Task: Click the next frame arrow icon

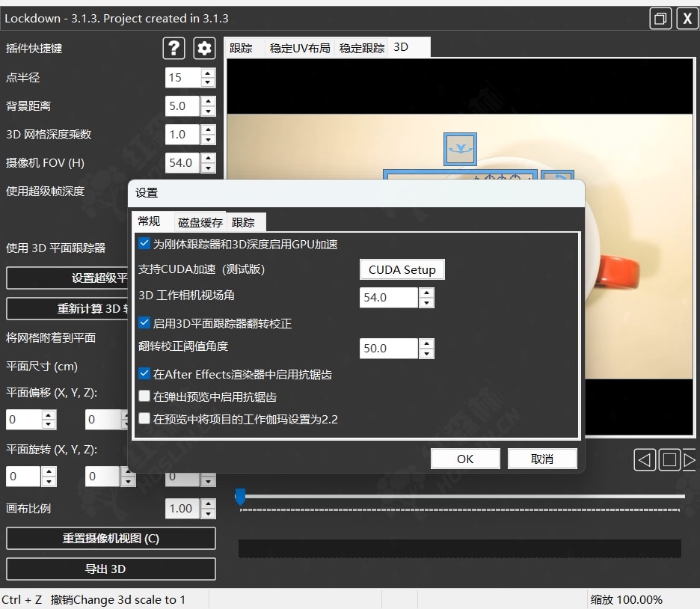Action: tap(690, 460)
